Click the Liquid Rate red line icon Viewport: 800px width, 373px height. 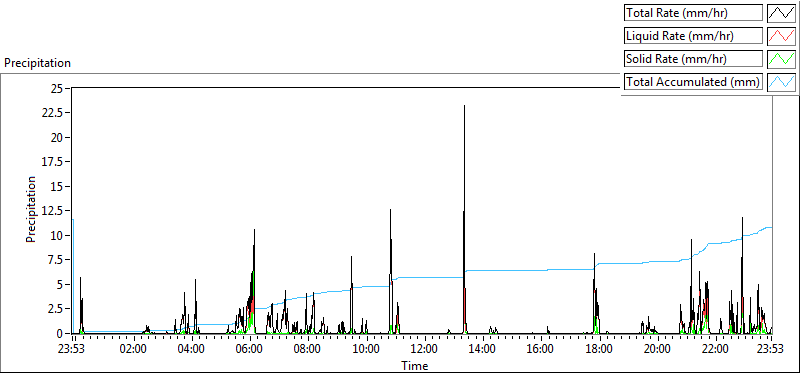point(781,36)
